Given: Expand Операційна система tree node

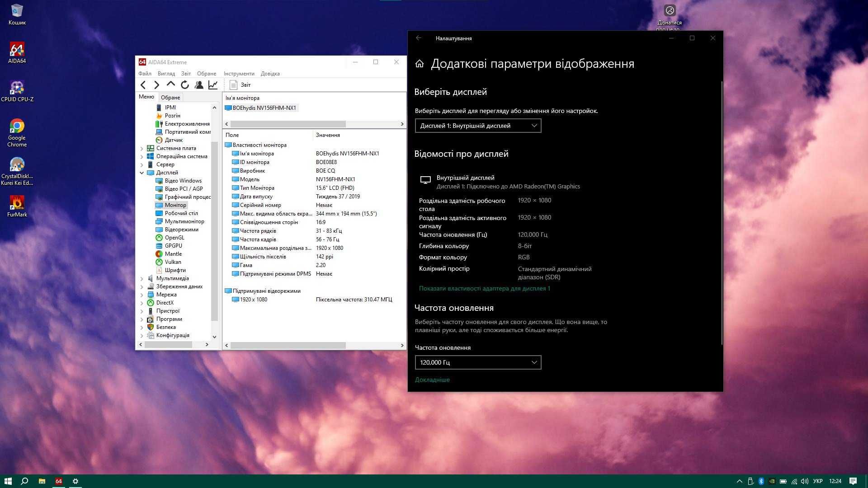Looking at the screenshot, I should point(142,156).
